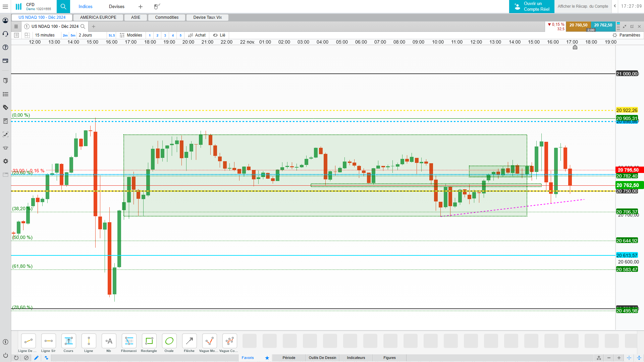
Task: Click the time marker under 17:00 axis
Action: (575, 47)
